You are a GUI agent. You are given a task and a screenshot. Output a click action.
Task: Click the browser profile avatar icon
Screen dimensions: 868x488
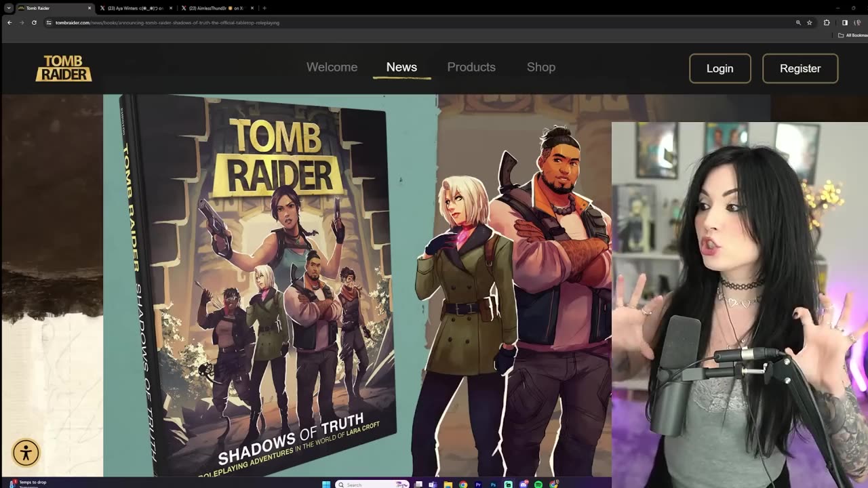coord(857,22)
